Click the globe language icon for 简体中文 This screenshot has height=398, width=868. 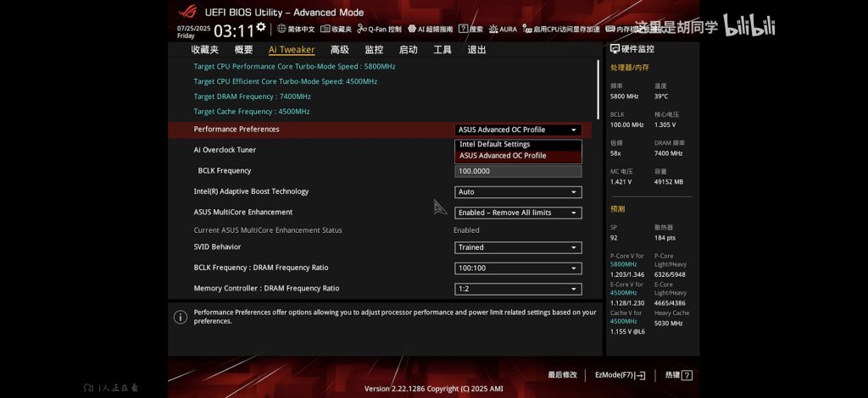pos(281,29)
